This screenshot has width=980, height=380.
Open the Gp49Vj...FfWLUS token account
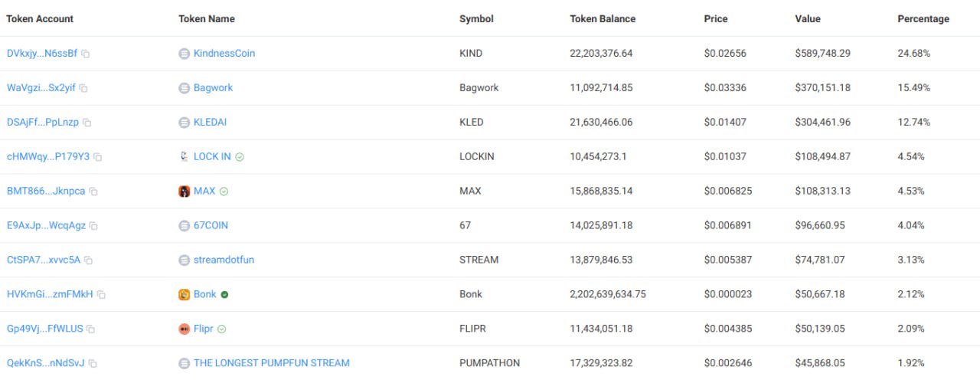coord(45,329)
